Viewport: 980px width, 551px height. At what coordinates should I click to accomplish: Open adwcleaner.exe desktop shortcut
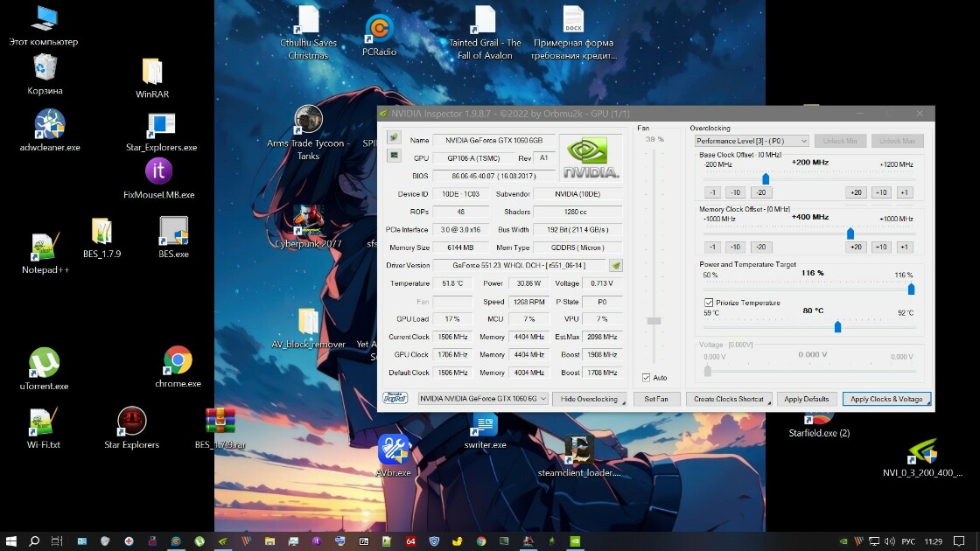point(49,130)
